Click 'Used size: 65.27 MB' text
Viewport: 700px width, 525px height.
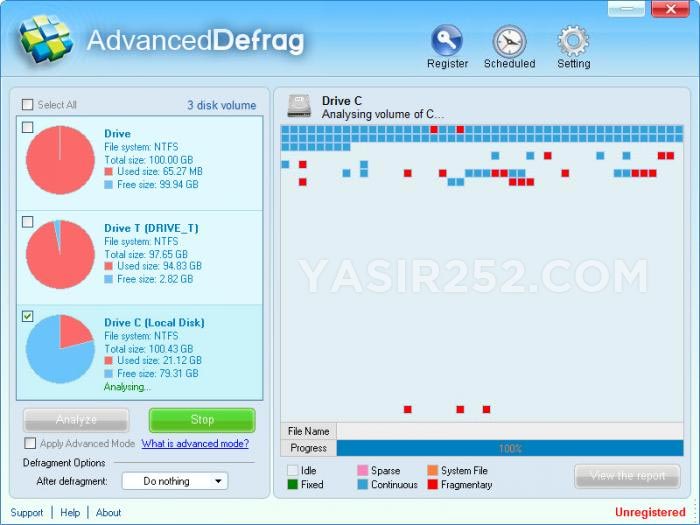tap(160, 171)
